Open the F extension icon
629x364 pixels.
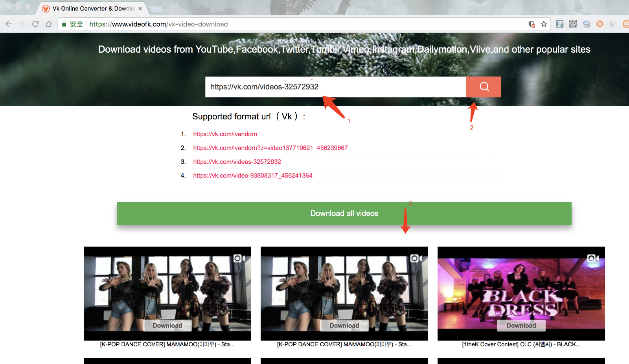(560, 24)
